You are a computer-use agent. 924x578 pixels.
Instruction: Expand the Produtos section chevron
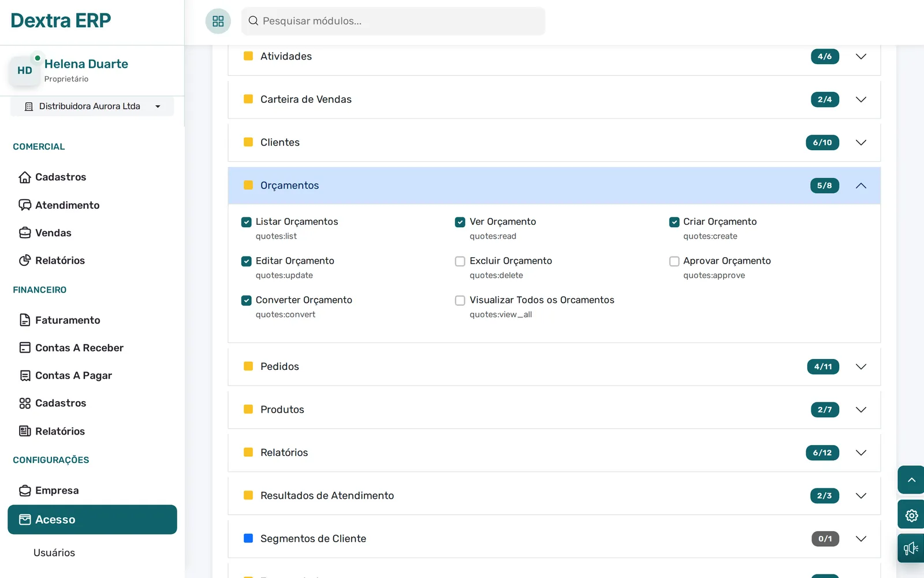861,410
